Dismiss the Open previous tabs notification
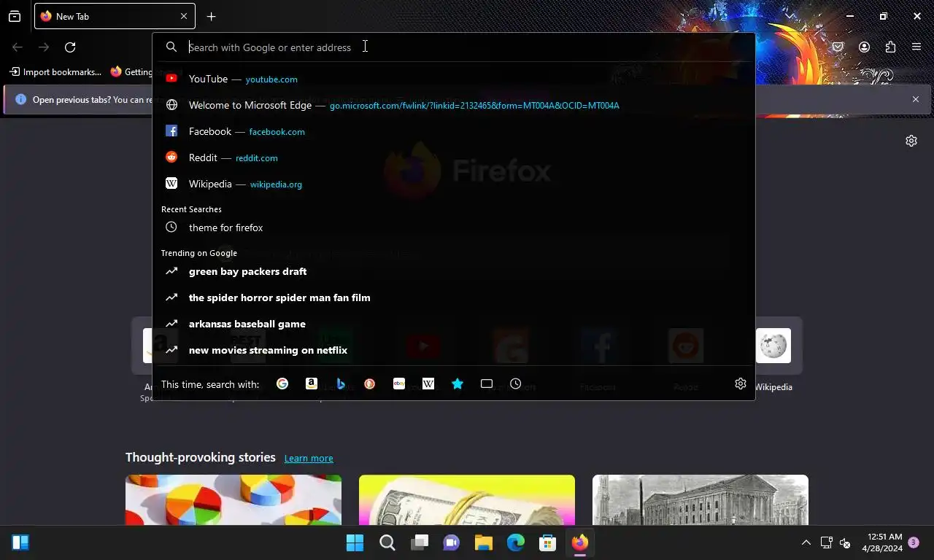Viewport: 934px width, 560px height. coord(916,99)
